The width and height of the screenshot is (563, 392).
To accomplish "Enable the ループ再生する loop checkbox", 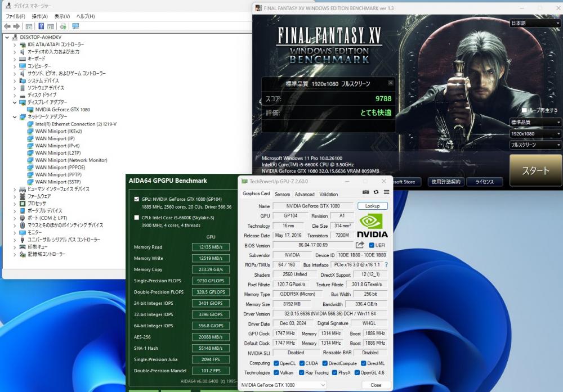I will click(524, 110).
